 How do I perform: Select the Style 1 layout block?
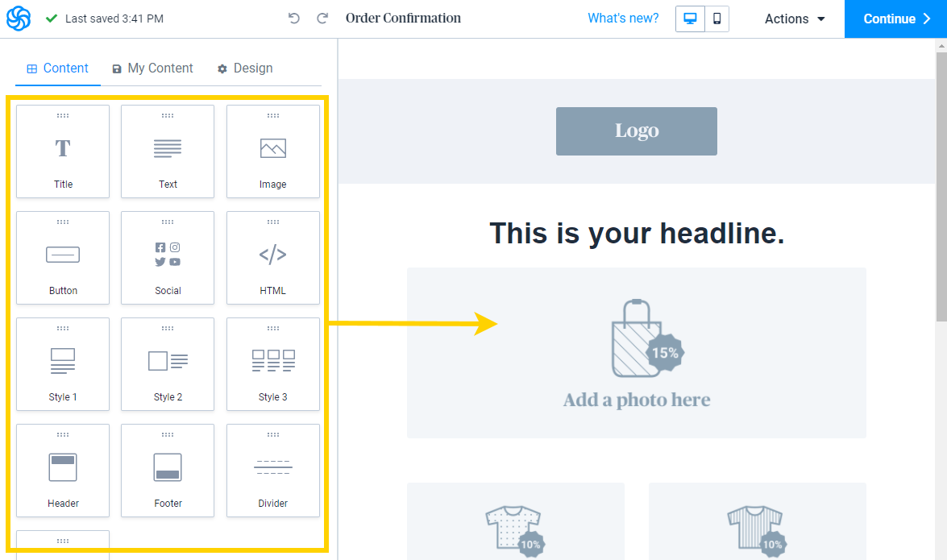(x=63, y=364)
